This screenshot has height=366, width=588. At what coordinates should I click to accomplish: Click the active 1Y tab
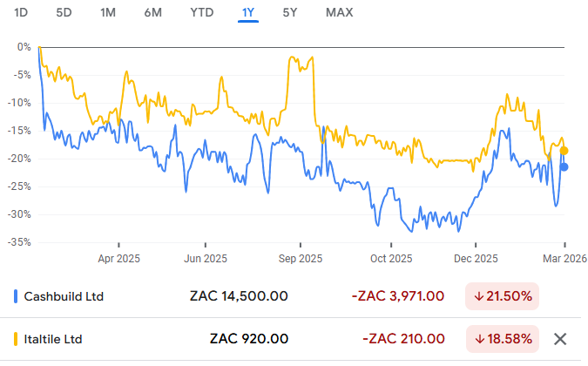point(247,12)
